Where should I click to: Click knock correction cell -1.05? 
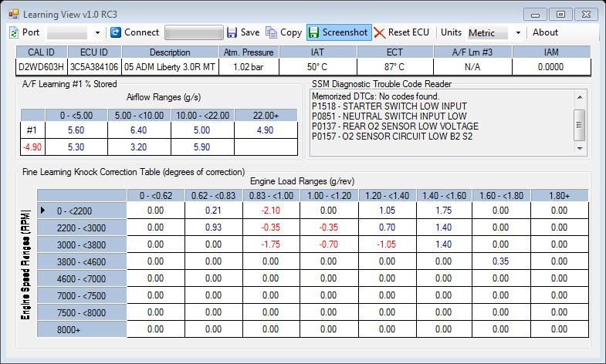(387, 244)
